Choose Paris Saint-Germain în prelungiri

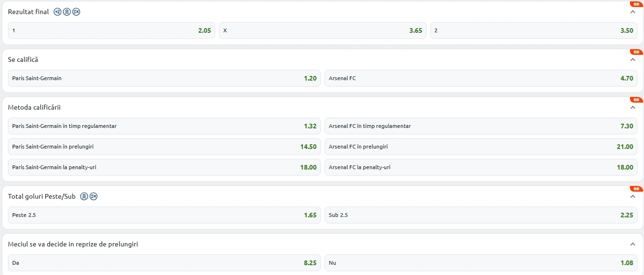165,147
